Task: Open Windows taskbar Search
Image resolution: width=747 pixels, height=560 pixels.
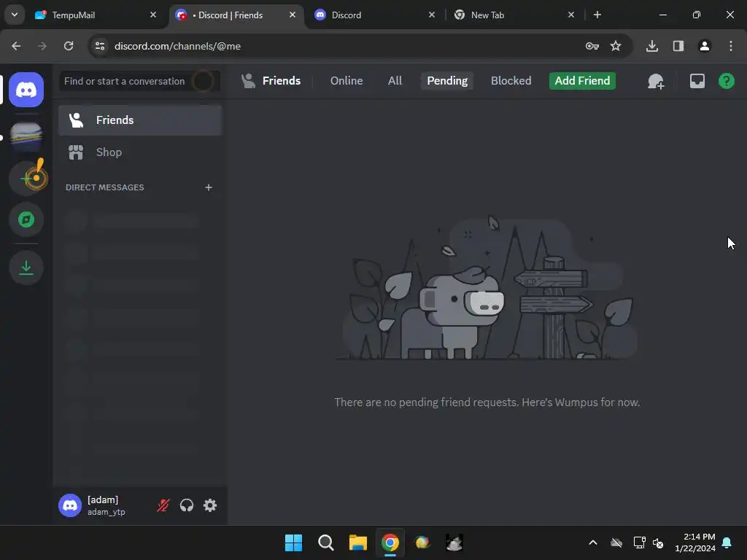Action: (326, 542)
